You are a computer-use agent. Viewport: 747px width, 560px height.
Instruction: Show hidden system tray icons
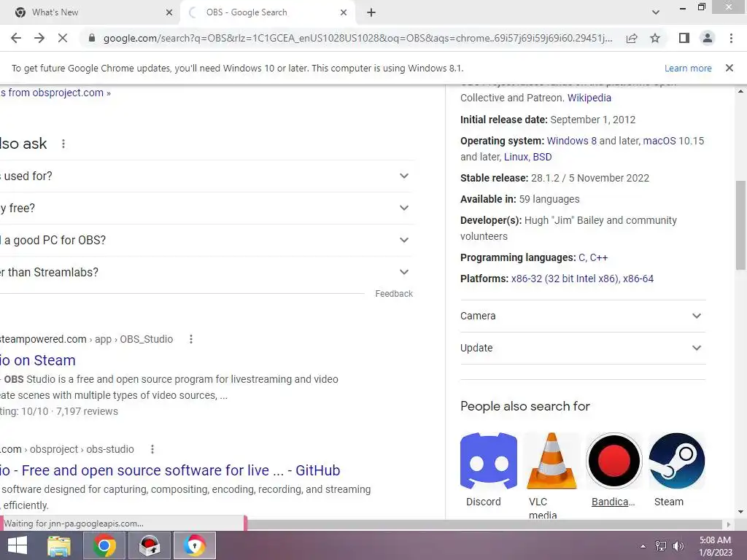click(643, 546)
